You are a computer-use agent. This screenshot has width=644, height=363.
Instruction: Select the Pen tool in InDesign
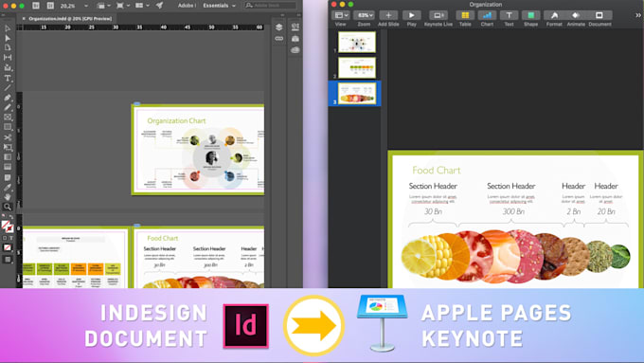(8, 98)
